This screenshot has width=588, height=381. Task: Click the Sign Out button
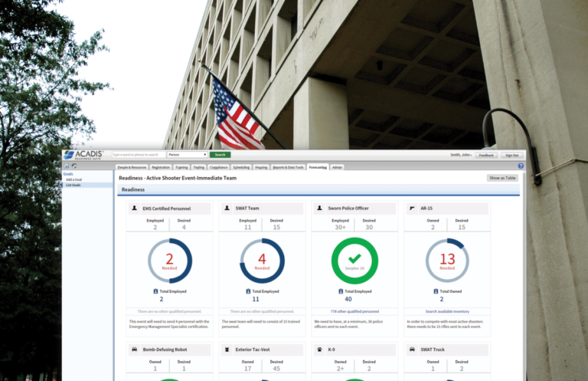[511, 155]
